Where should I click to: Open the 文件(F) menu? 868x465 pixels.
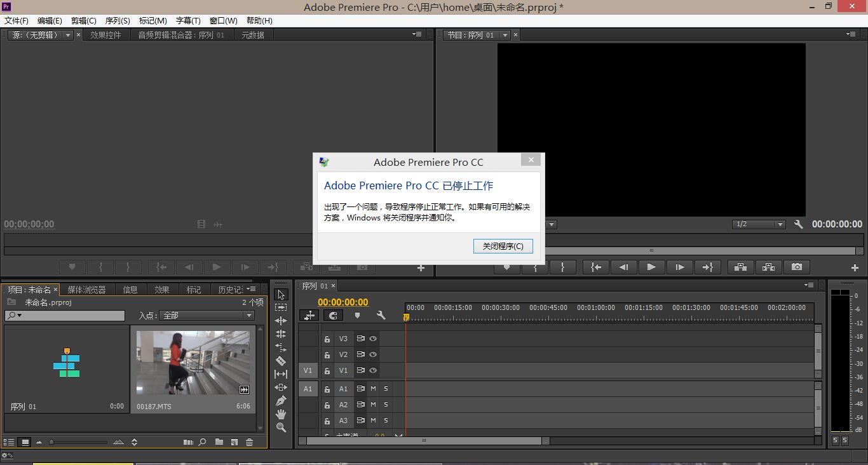point(17,21)
